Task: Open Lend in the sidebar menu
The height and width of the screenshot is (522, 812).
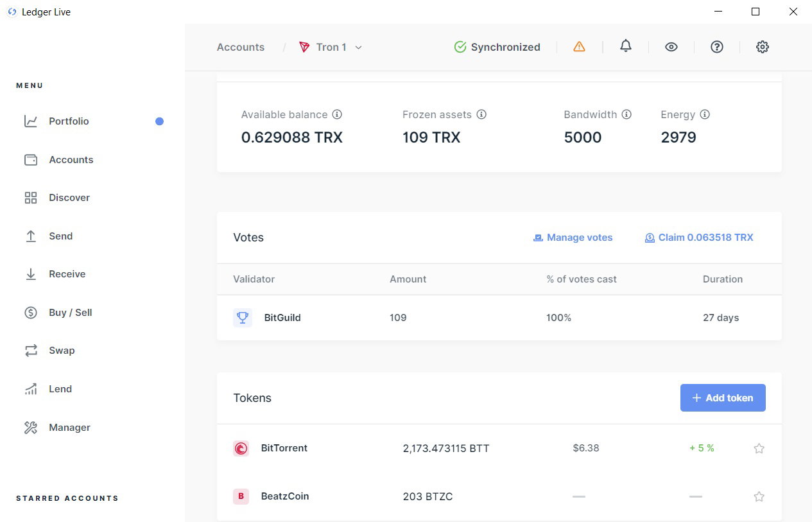Action: [x=60, y=389]
